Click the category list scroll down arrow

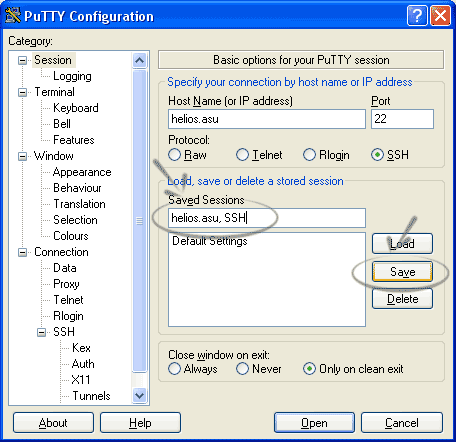[139, 396]
